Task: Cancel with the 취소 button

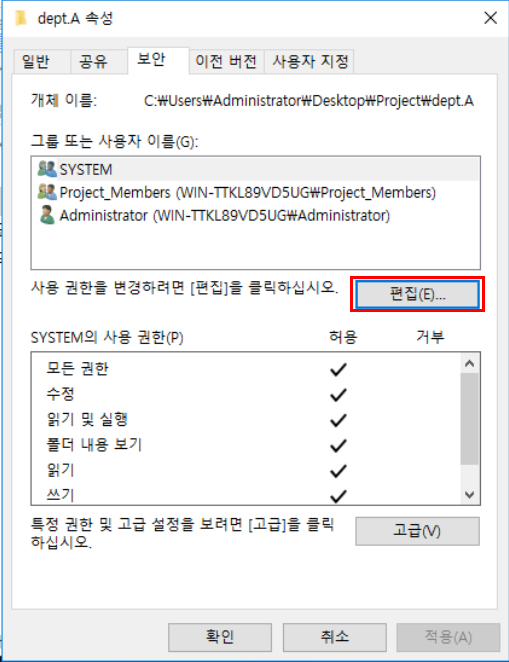Action: (335, 637)
